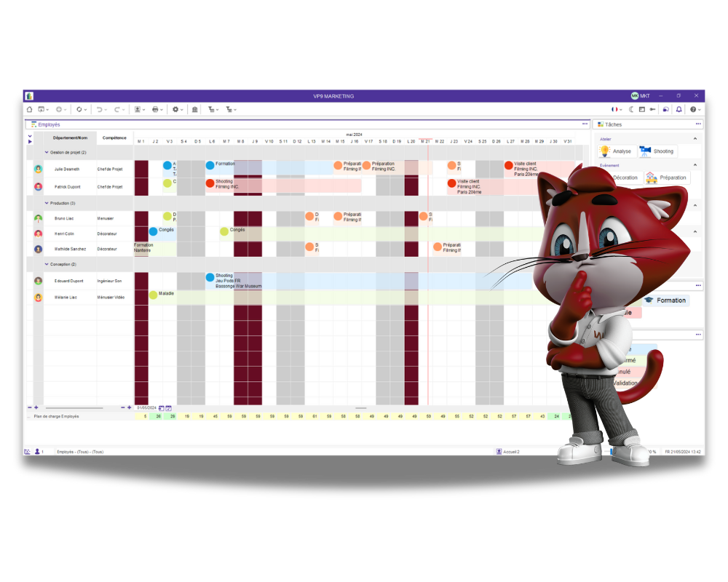Image resolution: width=728 pixels, height=582 pixels.
Task: Collapse the Conception group
Action: (x=47, y=264)
